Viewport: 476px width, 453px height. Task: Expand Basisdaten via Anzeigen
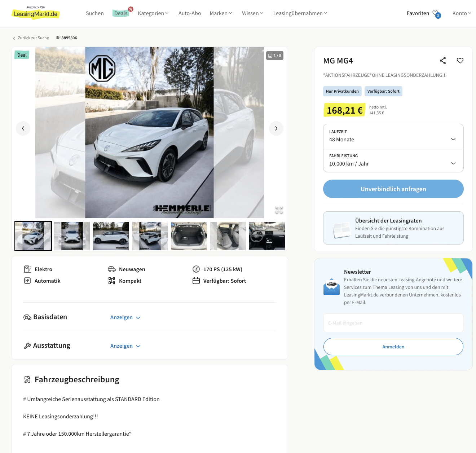(x=125, y=317)
